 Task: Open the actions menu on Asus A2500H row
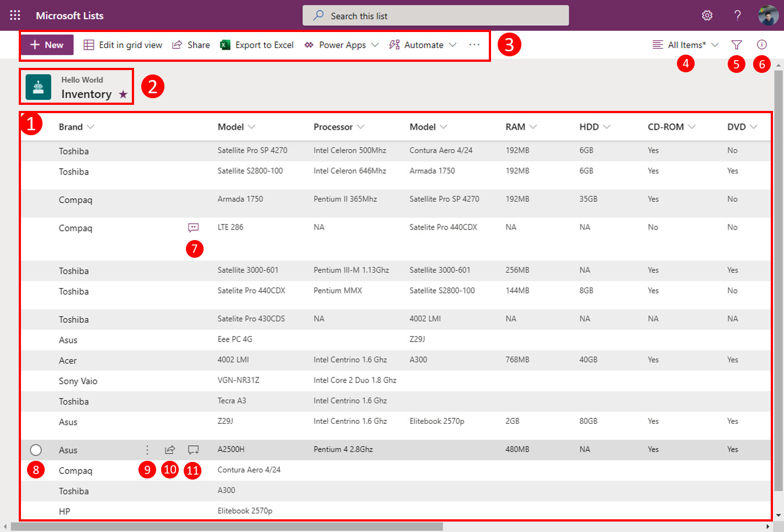(147, 450)
